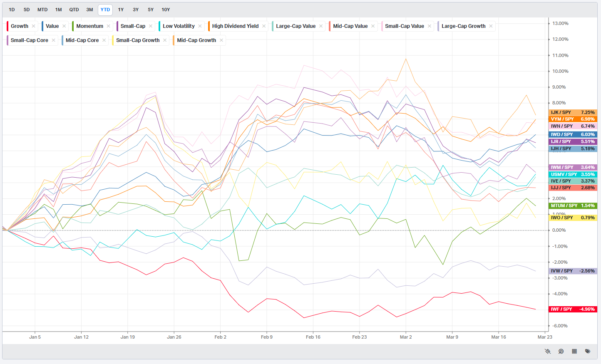The height and width of the screenshot is (364, 601).
Task: Remove the Mid-Cap Core series chip
Action: (104, 40)
